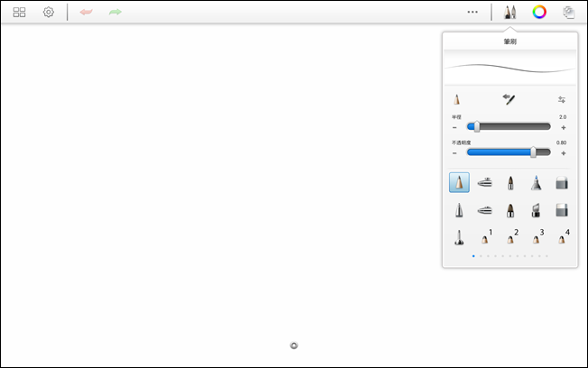Toggle the brushes panel toolbar icon

tap(510, 13)
